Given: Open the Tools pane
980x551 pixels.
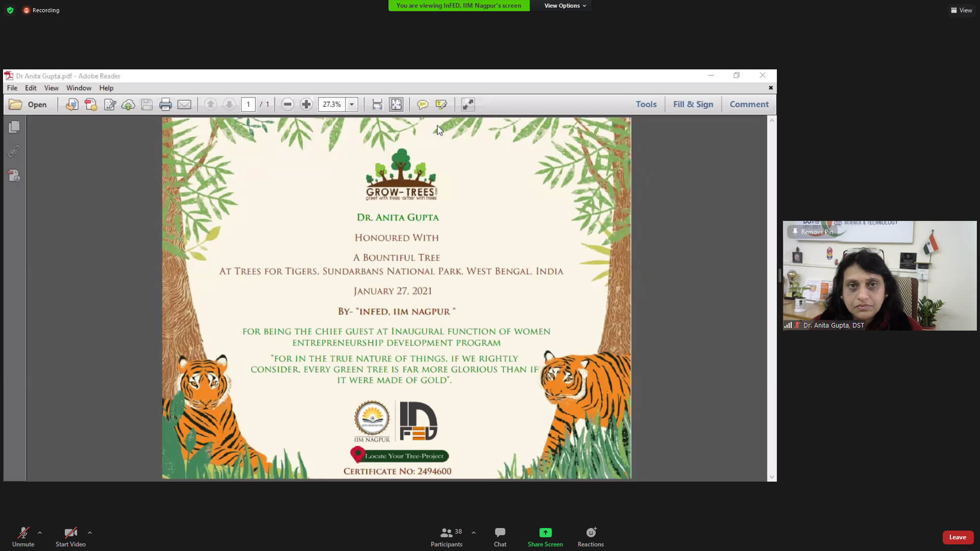Looking at the screenshot, I should (646, 104).
